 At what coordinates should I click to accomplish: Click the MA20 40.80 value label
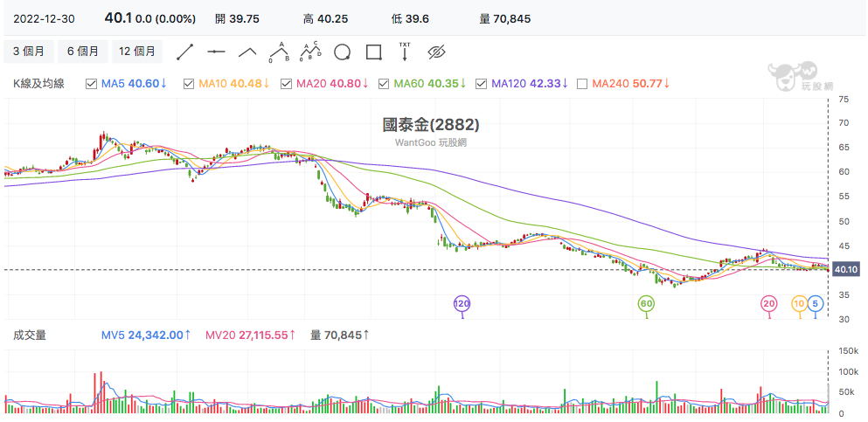point(333,84)
